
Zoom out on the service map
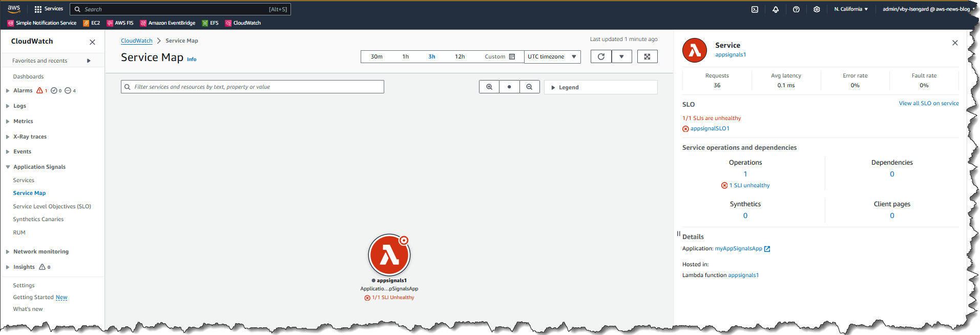pyautogui.click(x=529, y=87)
